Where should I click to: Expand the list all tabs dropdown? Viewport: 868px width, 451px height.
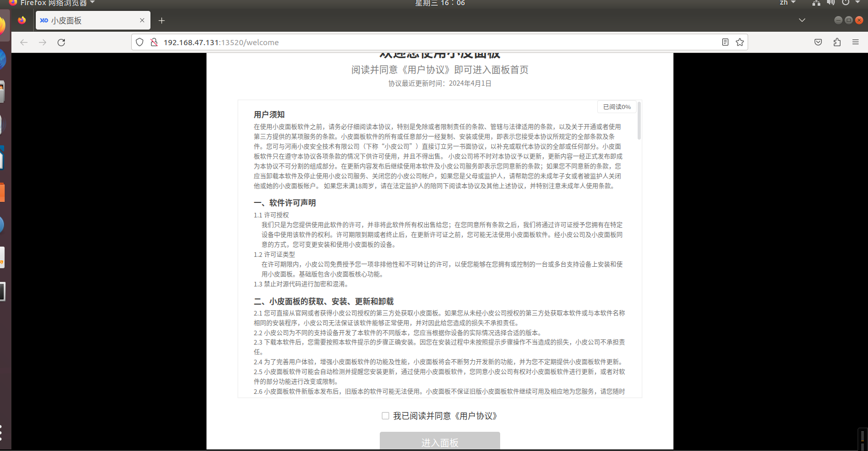[802, 21]
